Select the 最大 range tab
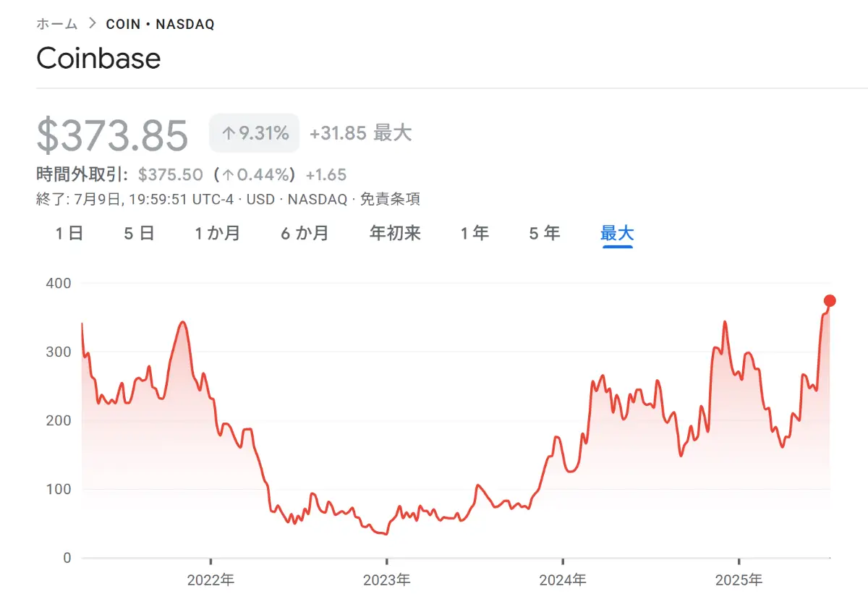The width and height of the screenshot is (868, 602). coord(618,233)
